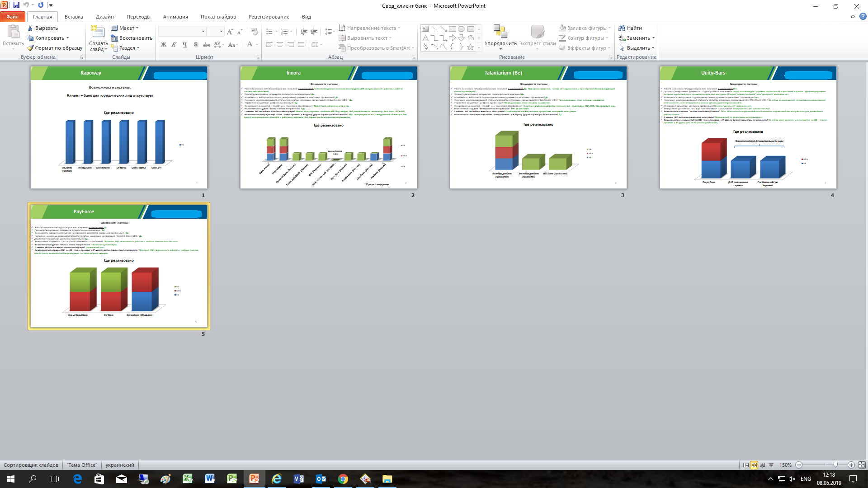The height and width of the screenshot is (488, 868).
Task: Click zoom in plus button
Action: pos(851,465)
